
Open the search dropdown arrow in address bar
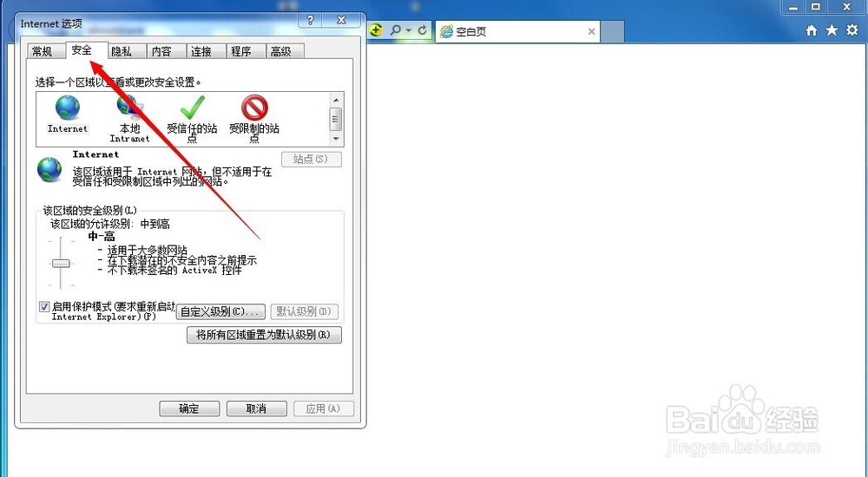[x=409, y=30]
